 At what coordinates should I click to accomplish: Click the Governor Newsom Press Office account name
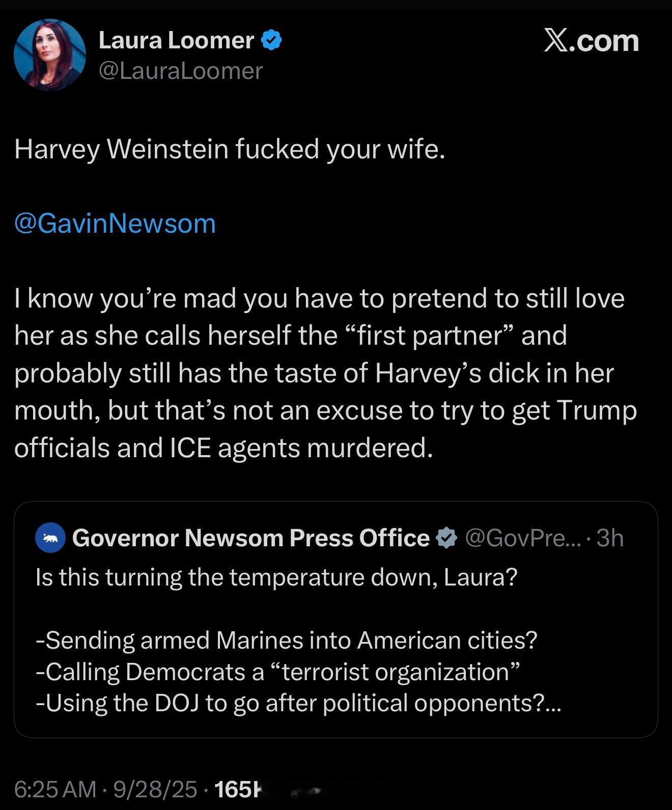tap(250, 538)
